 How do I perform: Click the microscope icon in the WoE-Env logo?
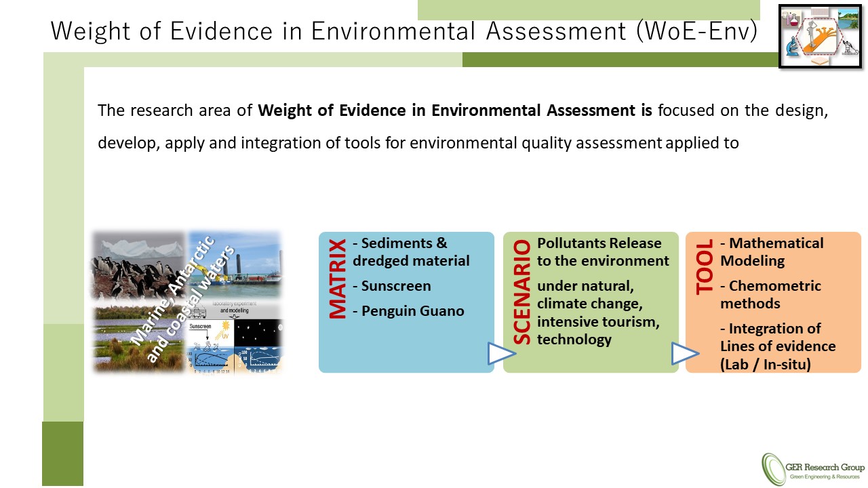(793, 47)
